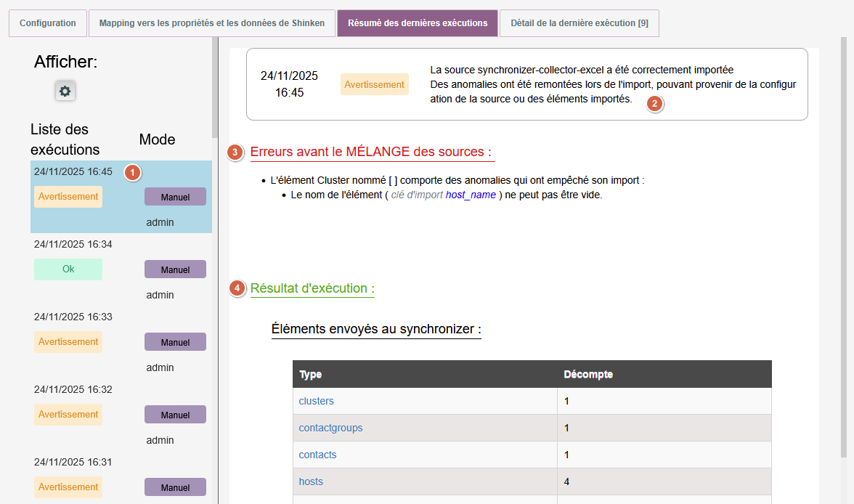
Task: Select the 24/11/2025 16:34 execution entry
Action: point(73,244)
